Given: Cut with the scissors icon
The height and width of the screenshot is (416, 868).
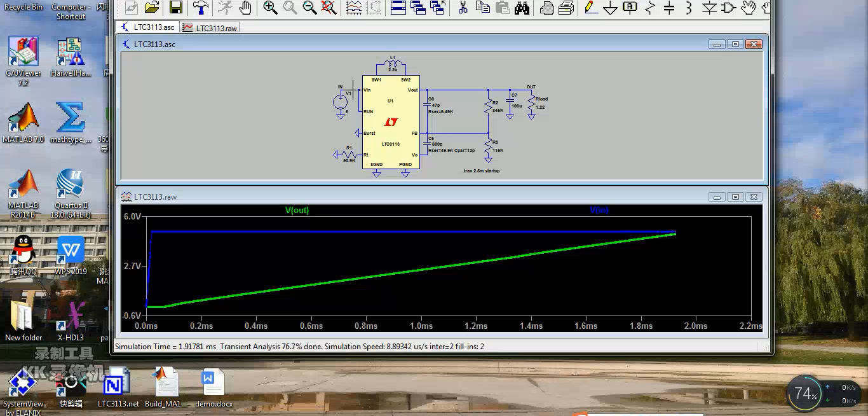Looking at the screenshot, I should 463,8.
